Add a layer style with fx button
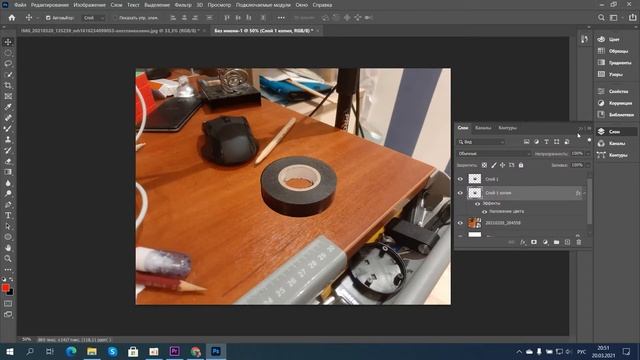 [522, 242]
